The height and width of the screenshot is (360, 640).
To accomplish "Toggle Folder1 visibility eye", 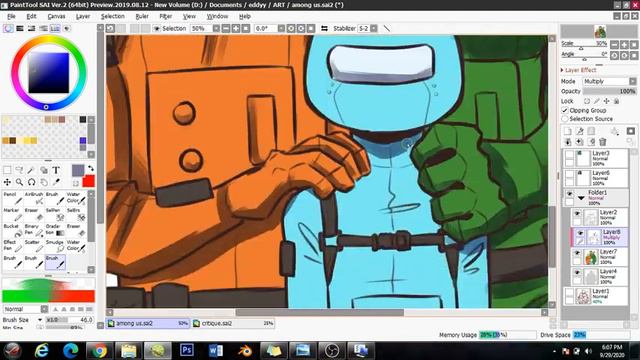I will [569, 194].
